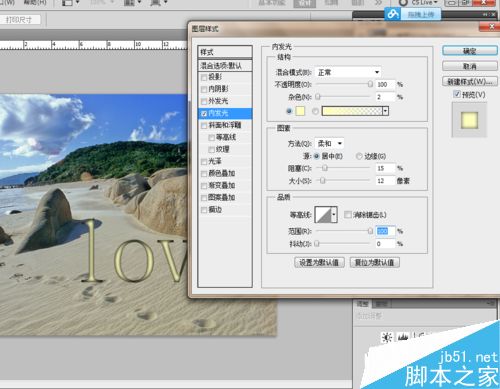500x389 pixels.
Task: Select the 样式 header in styles list
Action: click(225, 52)
